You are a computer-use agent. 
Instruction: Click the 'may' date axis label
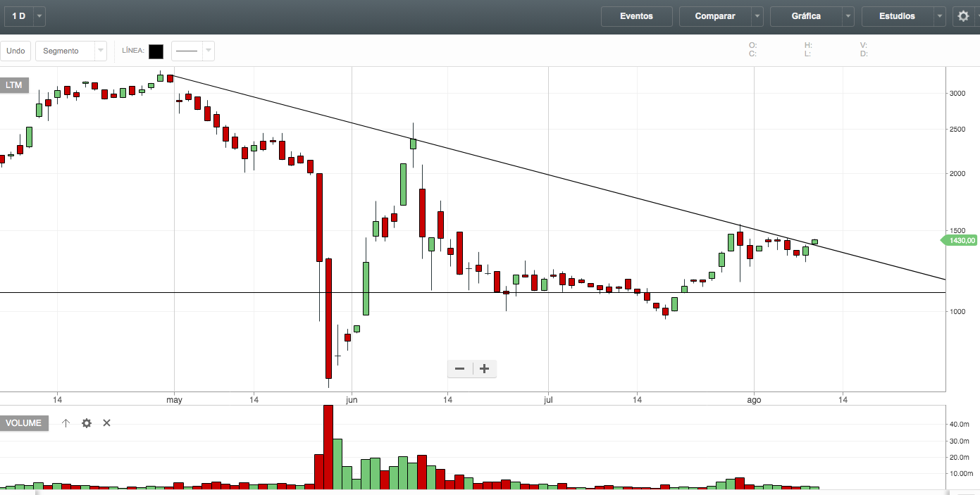(x=174, y=400)
